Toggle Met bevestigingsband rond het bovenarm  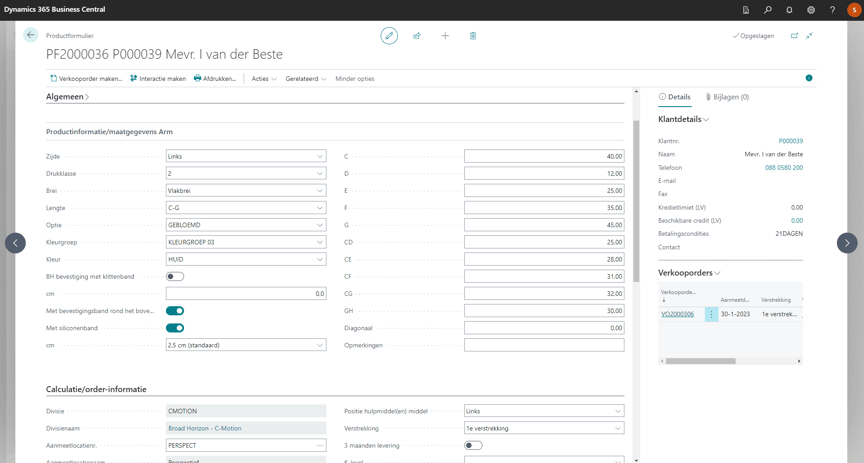(x=175, y=311)
